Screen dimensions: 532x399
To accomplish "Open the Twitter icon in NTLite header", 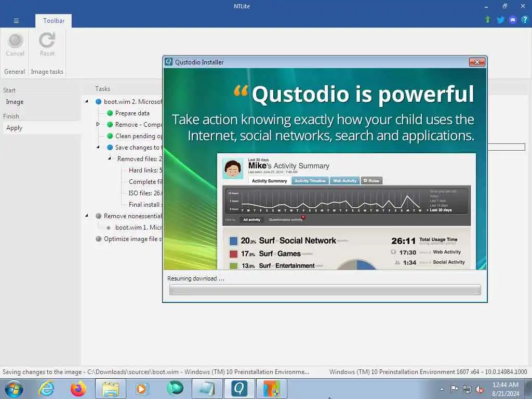I will pyautogui.click(x=500, y=20).
